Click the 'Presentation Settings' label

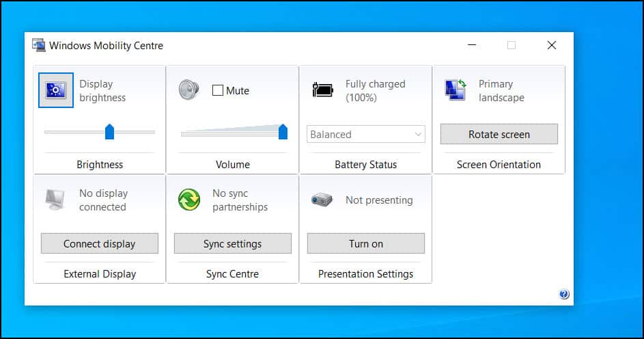point(365,274)
